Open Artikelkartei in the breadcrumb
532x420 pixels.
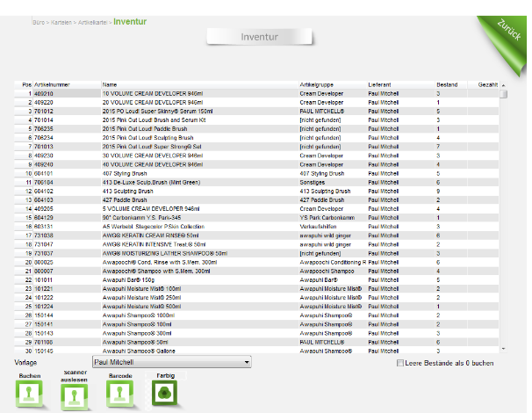tap(93, 23)
